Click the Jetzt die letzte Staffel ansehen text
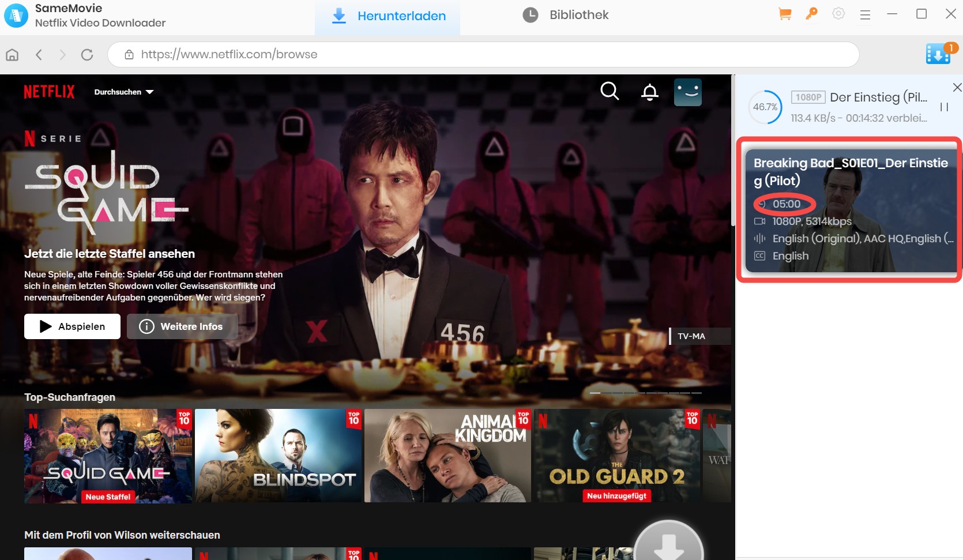The image size is (963, 560). [x=110, y=254]
